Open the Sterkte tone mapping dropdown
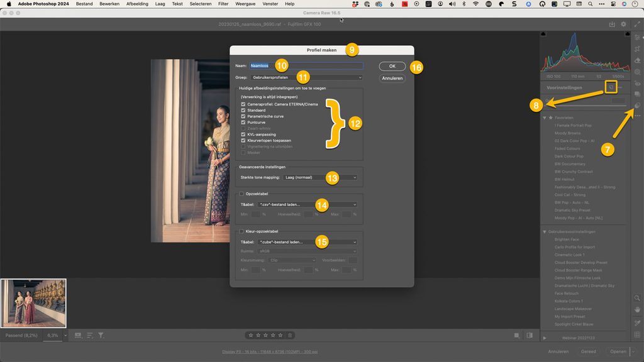Viewport: 644px width, 362px height. point(320,177)
